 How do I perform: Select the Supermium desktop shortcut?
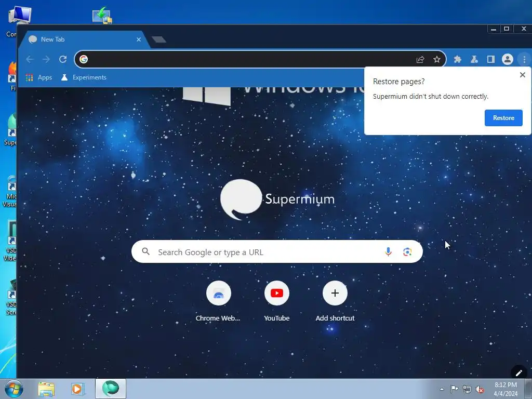[x=10, y=129]
